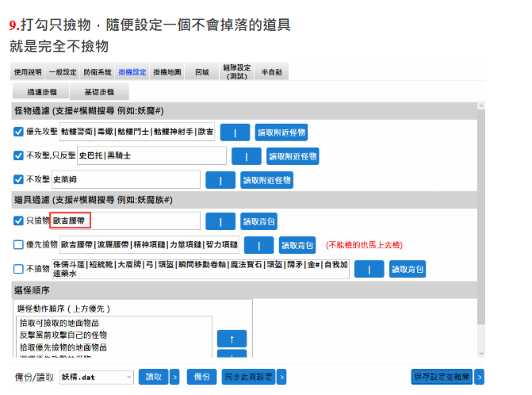This screenshot has width=532, height=395.
Task: Click the vertical scrollbar thumb
Action: [481, 217]
